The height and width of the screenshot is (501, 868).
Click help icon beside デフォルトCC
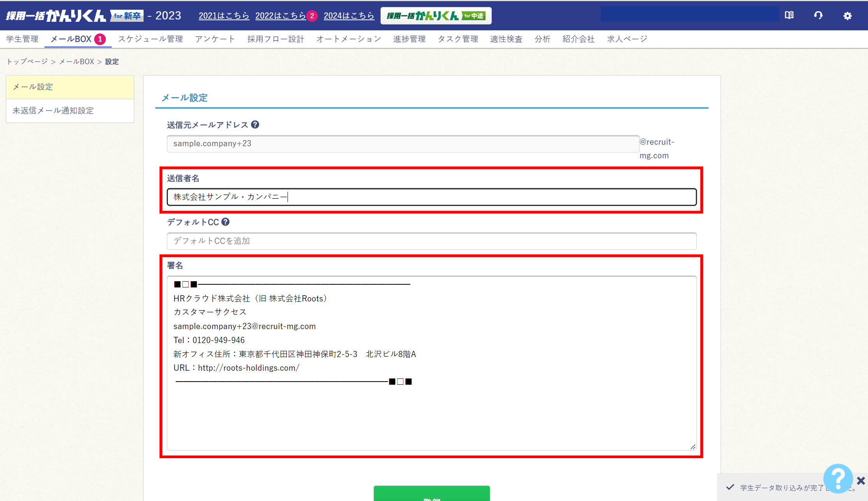(225, 222)
